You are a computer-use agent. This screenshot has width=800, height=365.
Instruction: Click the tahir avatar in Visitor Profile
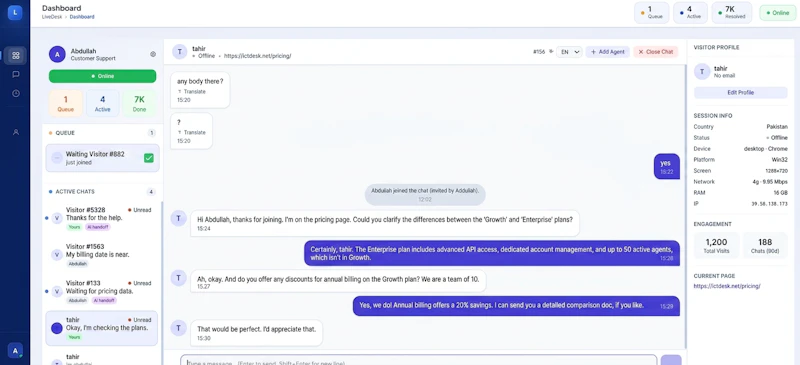tap(702, 72)
